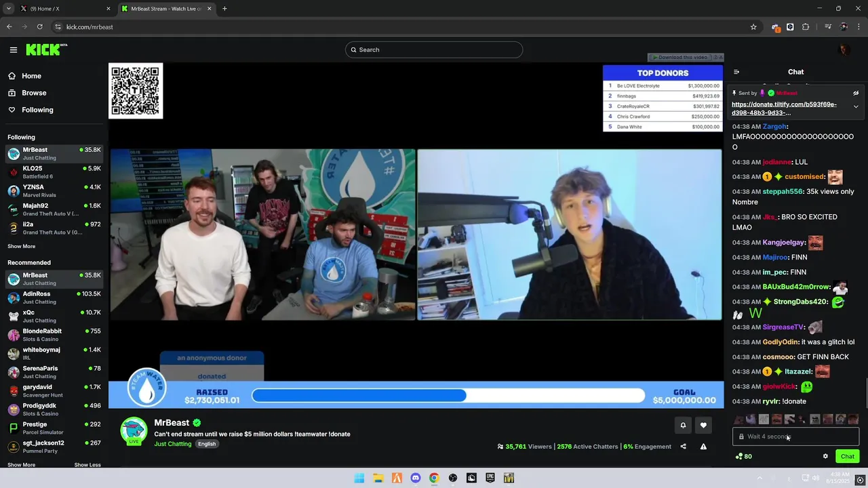
Task: Focus the Kick search box
Action: point(434,49)
